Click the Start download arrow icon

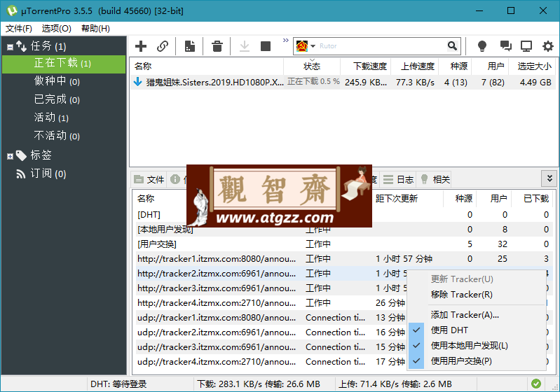point(245,46)
